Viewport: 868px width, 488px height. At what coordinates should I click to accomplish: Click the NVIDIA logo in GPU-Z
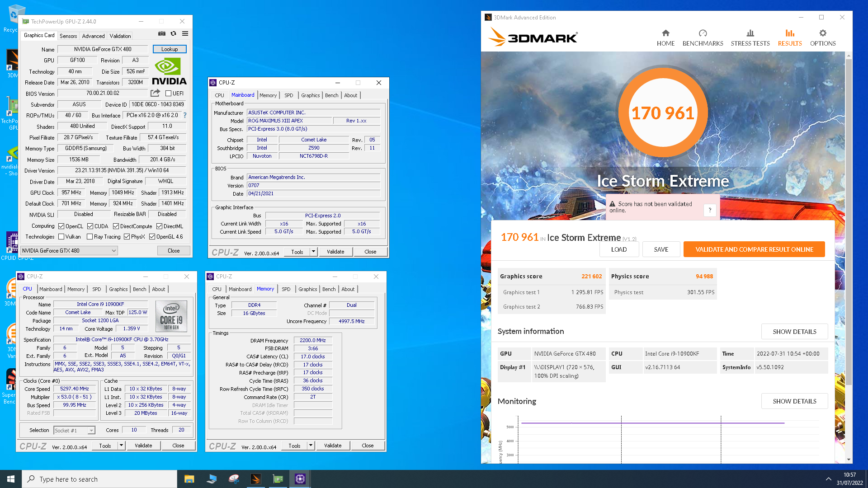pyautogui.click(x=169, y=72)
